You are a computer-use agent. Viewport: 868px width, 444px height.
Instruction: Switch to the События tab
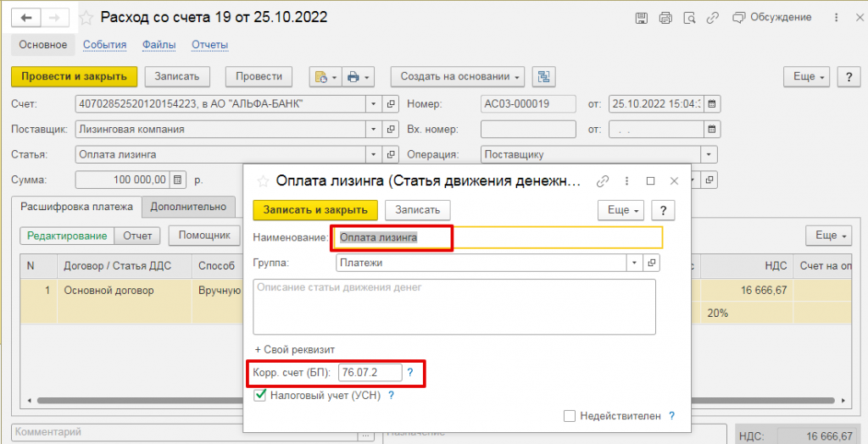(104, 45)
